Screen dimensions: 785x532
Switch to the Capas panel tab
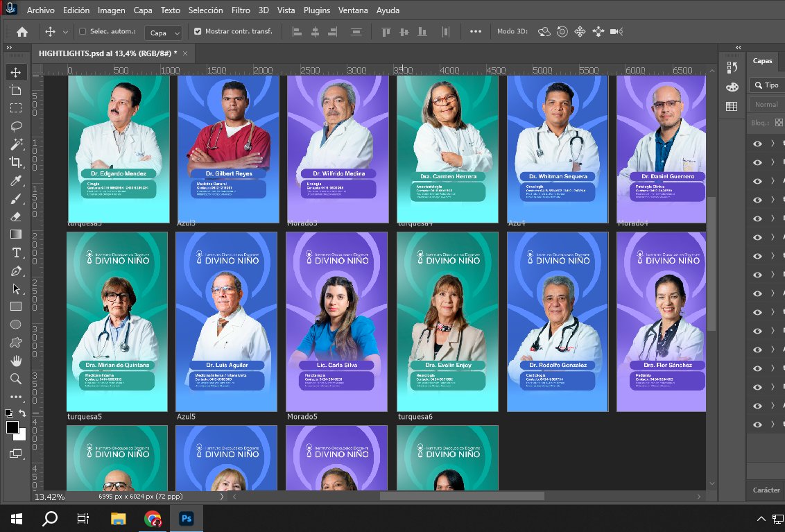(x=763, y=60)
